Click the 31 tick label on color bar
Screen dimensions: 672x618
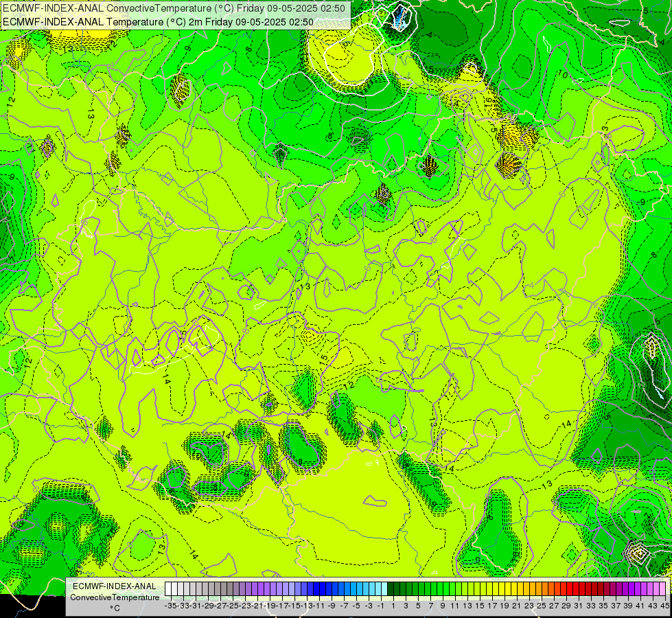point(579,606)
